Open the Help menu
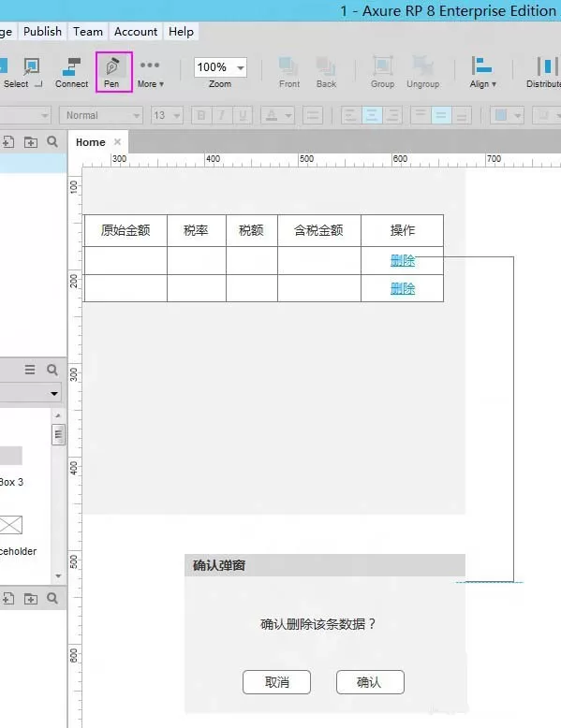The height and width of the screenshot is (728, 561). [x=181, y=32]
